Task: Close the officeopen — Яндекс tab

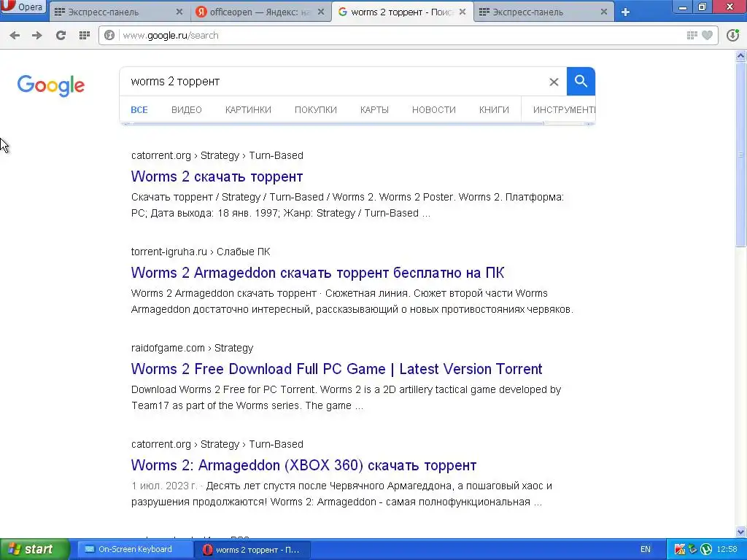Action: tap(321, 12)
